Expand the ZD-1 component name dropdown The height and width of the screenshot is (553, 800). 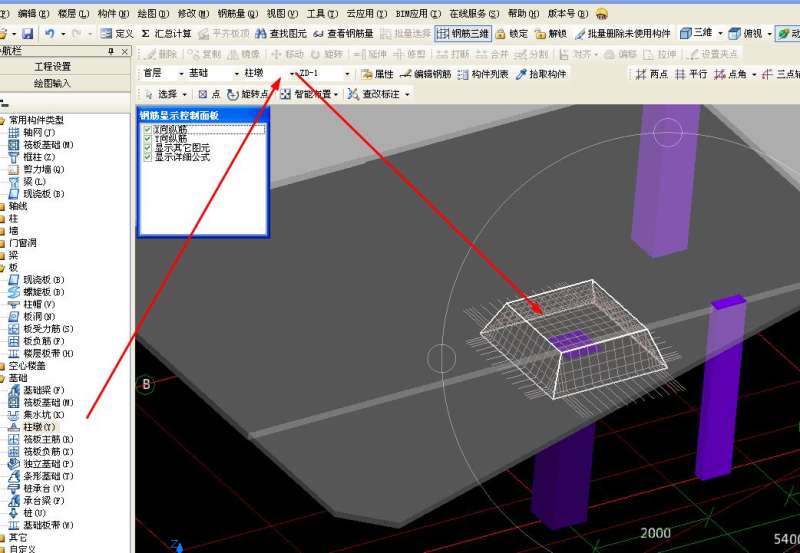click(347, 74)
